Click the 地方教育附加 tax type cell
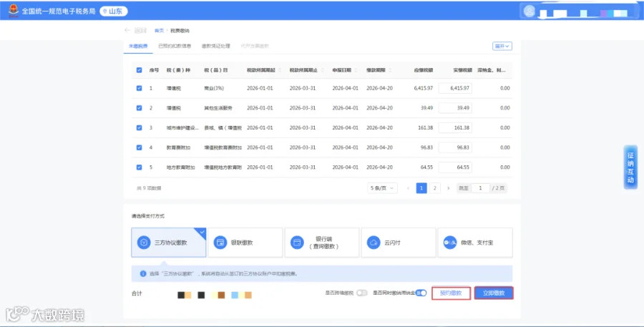Viewport: 644px width, 327px height. [181, 167]
